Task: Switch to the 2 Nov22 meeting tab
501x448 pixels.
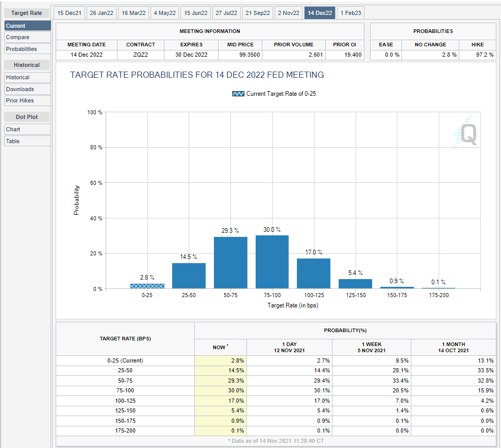Action: click(288, 13)
